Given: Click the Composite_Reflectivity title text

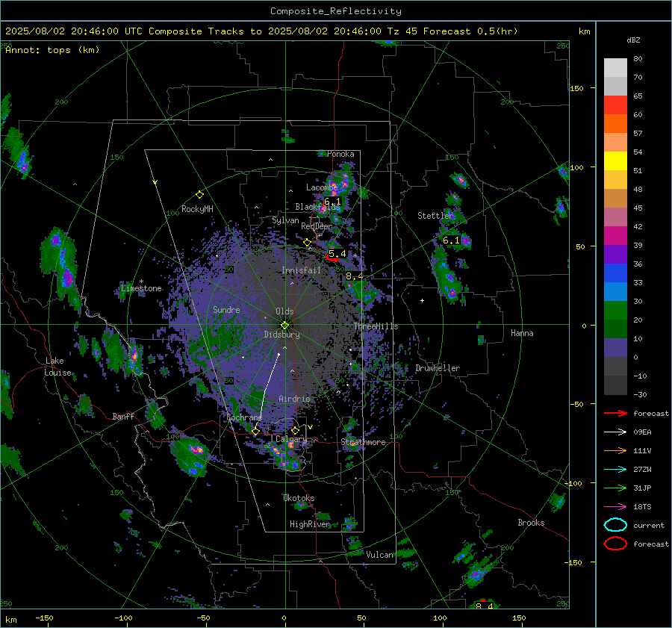Looking at the screenshot, I should coord(335,11).
